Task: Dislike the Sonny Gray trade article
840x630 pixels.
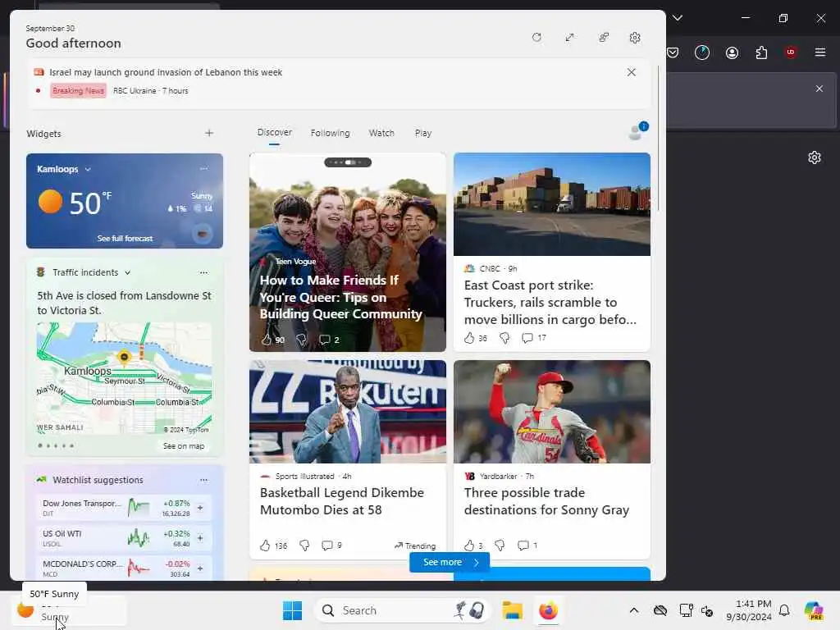Action: (500, 546)
